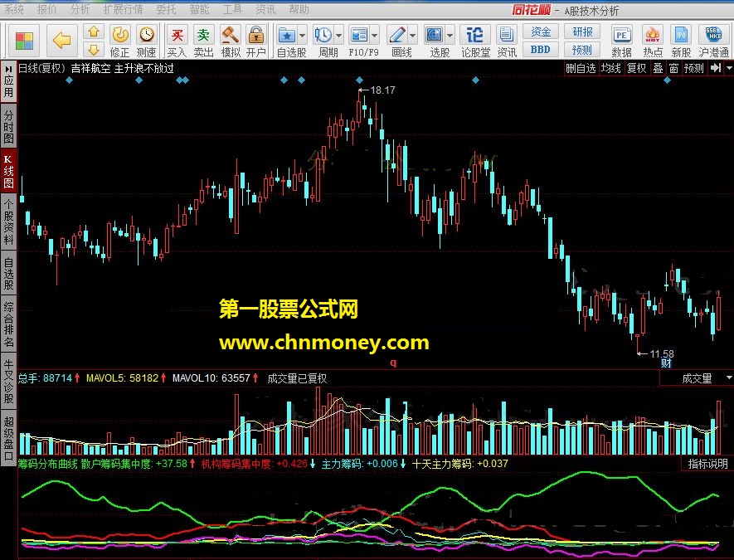Click the jump-to-end arrow icon beside 预测
The height and width of the screenshot is (560, 734).
coord(715,68)
